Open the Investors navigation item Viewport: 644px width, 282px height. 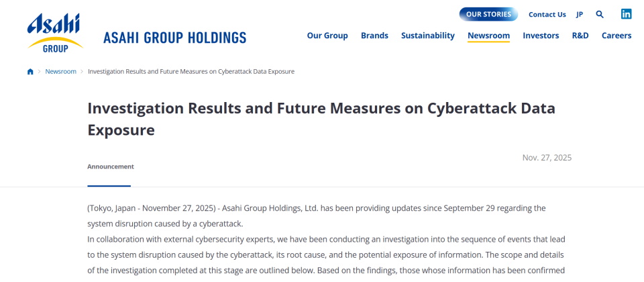point(541,36)
